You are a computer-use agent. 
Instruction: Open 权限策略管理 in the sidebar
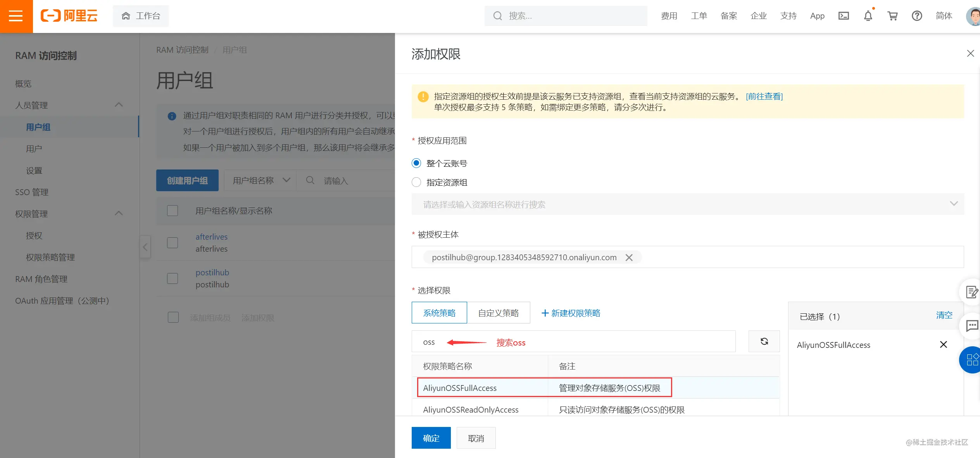pyautogui.click(x=50, y=257)
